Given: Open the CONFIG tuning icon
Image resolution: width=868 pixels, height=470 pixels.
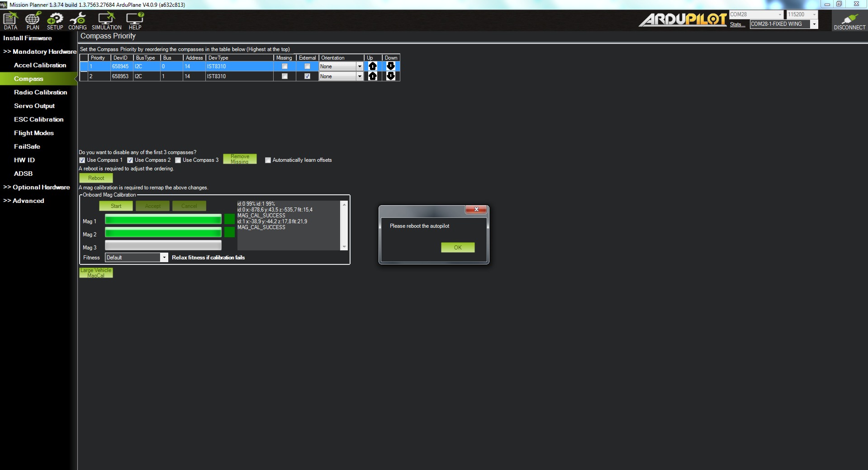Looking at the screenshot, I should [x=77, y=20].
